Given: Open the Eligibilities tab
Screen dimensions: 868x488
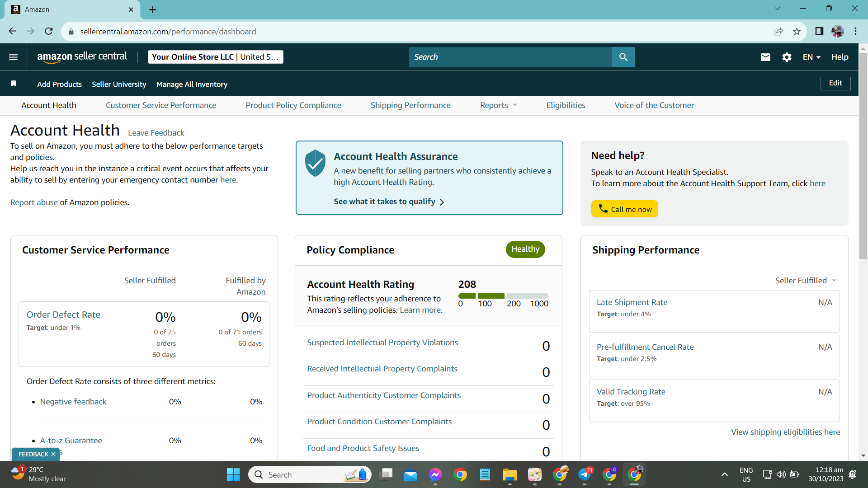Looking at the screenshot, I should coord(566,105).
